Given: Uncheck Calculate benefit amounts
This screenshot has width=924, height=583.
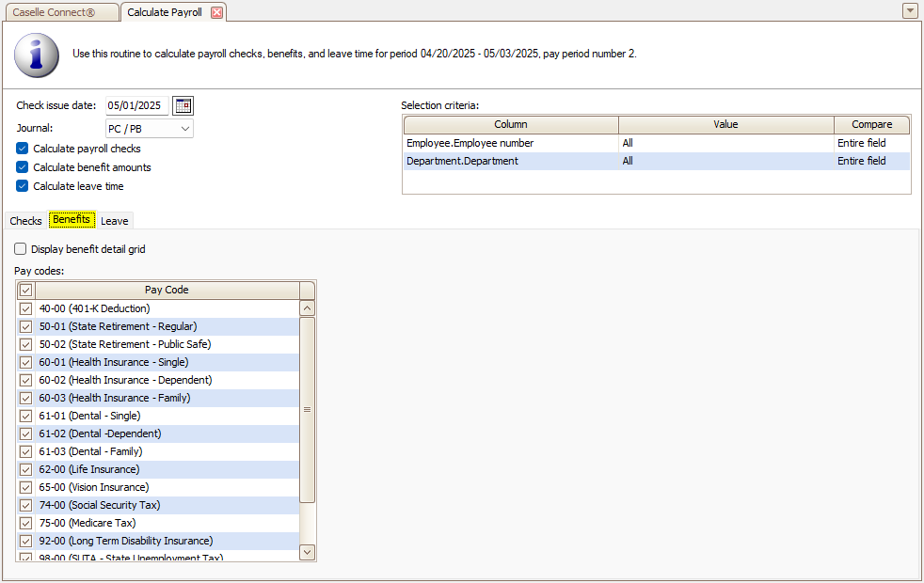Looking at the screenshot, I should click(x=22, y=167).
